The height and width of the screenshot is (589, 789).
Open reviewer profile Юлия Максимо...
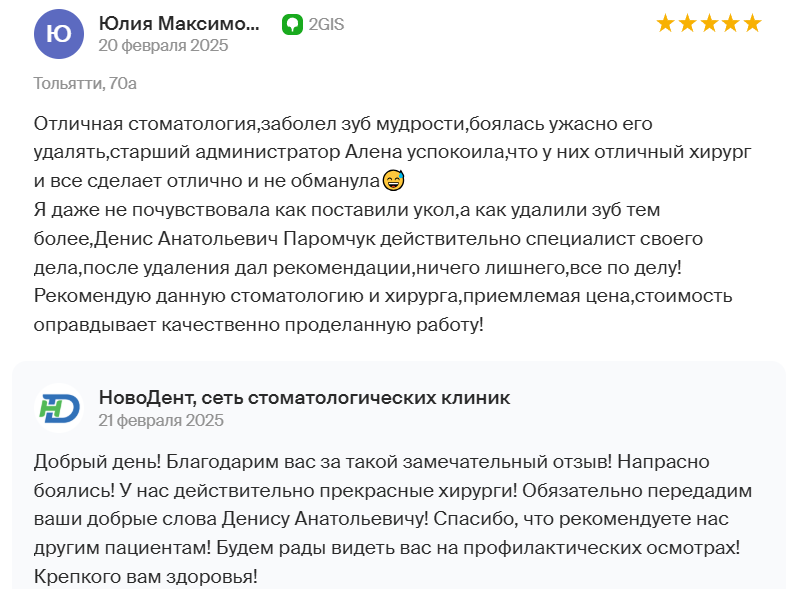click(x=179, y=23)
